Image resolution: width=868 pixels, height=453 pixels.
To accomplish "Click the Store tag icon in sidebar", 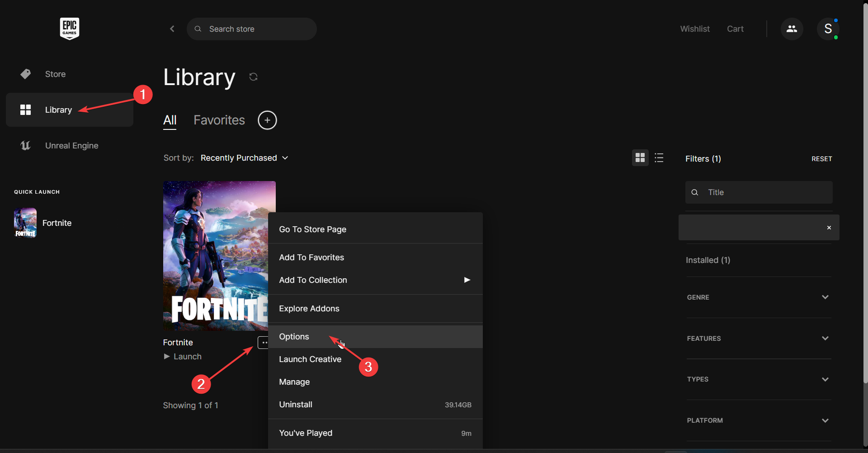I will click(26, 74).
